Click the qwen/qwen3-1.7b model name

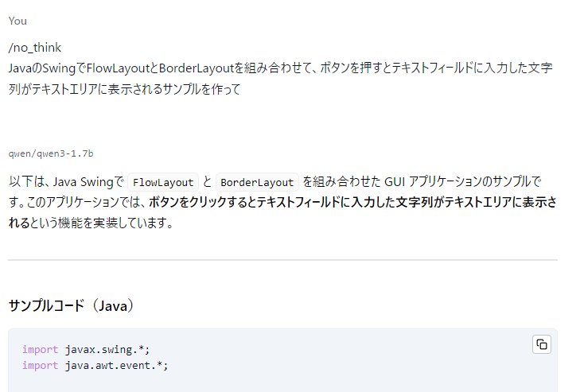click(x=51, y=153)
